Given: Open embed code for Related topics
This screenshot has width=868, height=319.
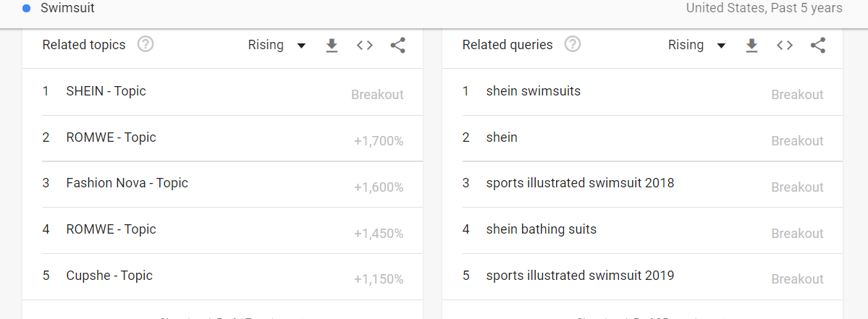Looking at the screenshot, I should 364,46.
